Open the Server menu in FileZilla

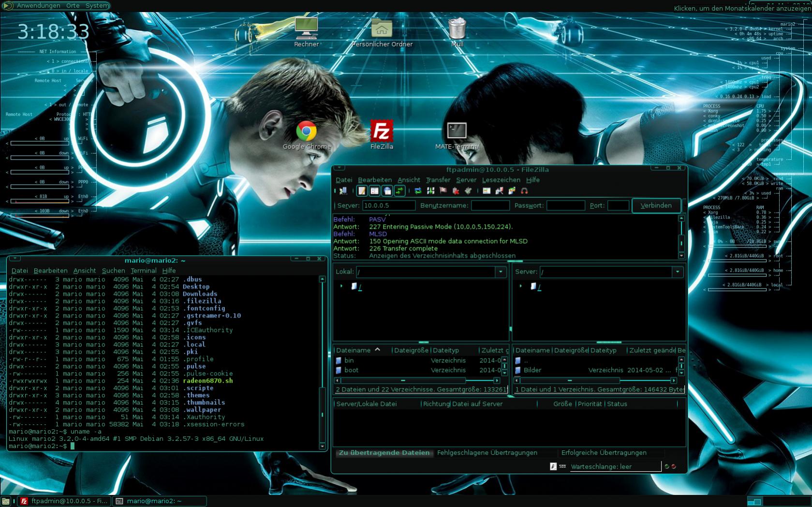point(466,180)
